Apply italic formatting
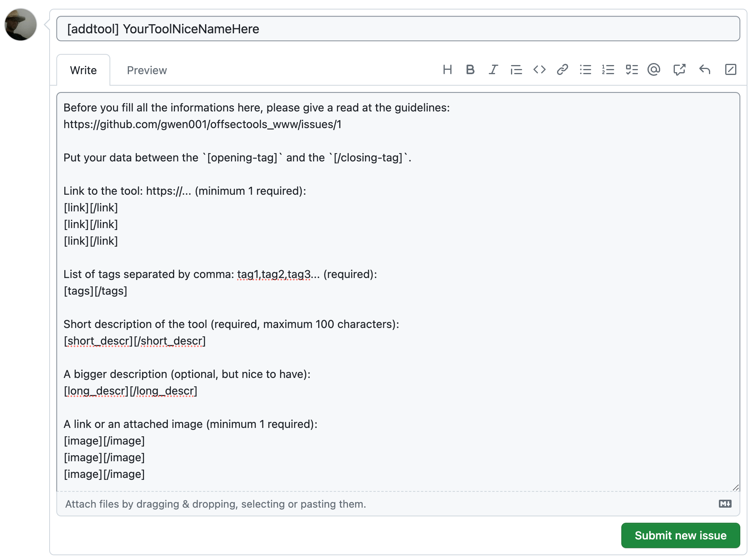Screen dimensions: 753x560 click(493, 70)
